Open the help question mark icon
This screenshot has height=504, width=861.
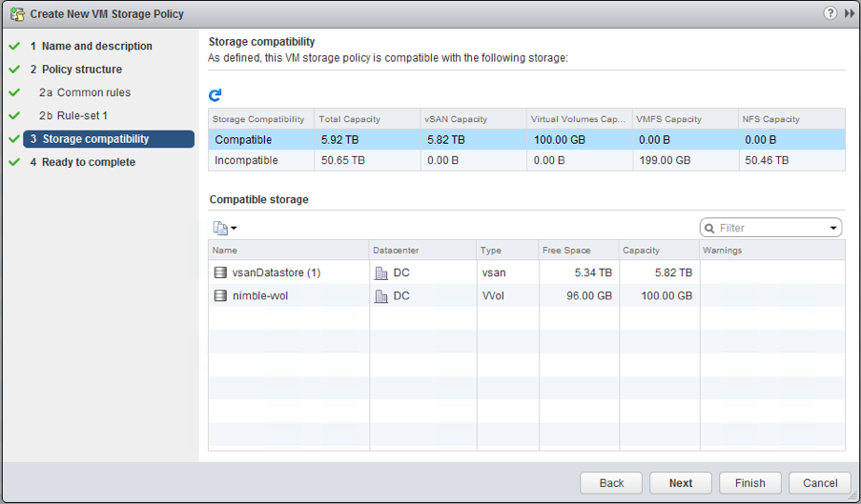(x=830, y=13)
